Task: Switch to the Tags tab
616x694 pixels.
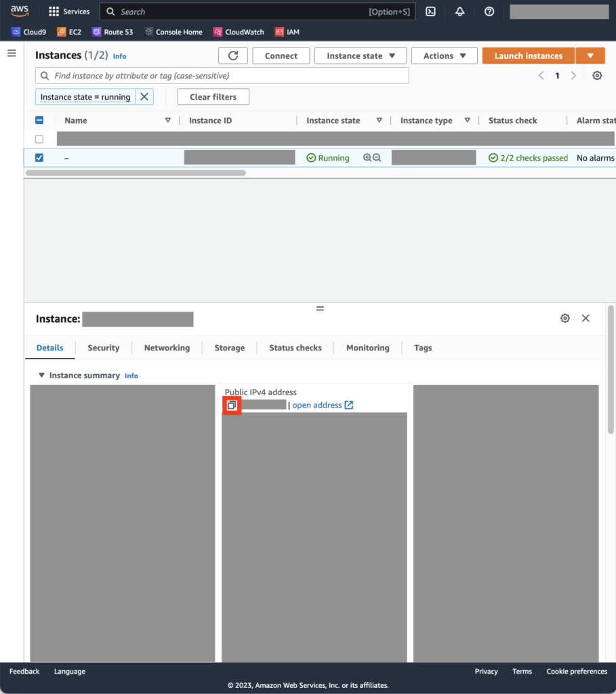Action: click(x=423, y=348)
